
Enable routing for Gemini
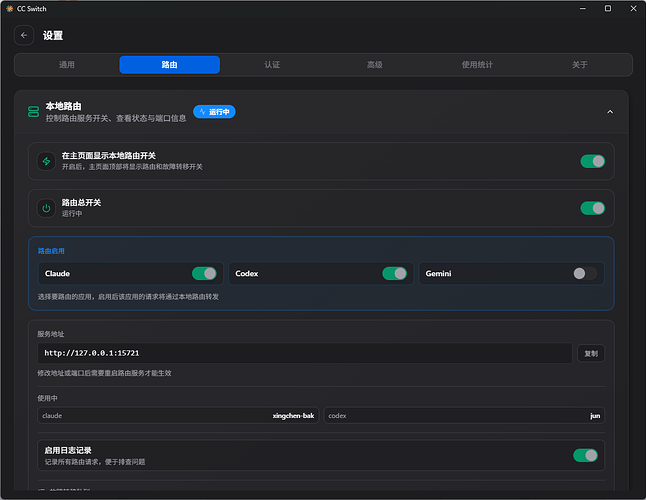(585, 273)
